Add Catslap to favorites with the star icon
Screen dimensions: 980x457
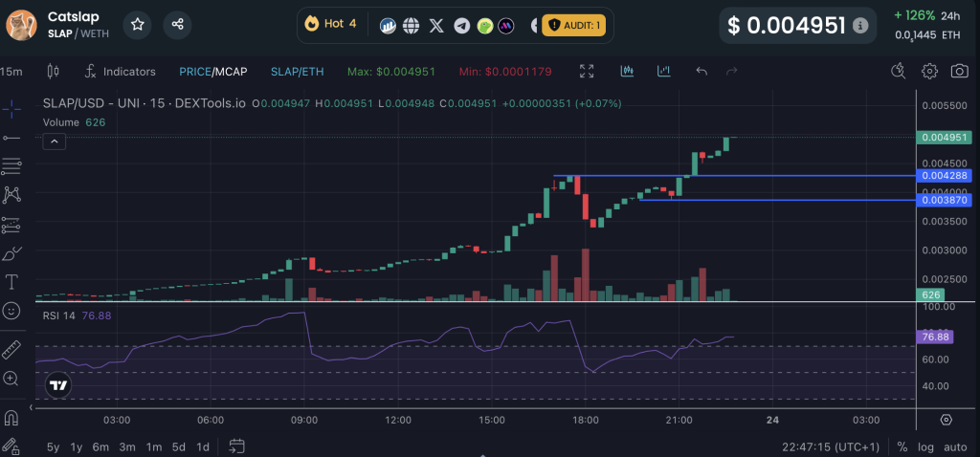138,25
